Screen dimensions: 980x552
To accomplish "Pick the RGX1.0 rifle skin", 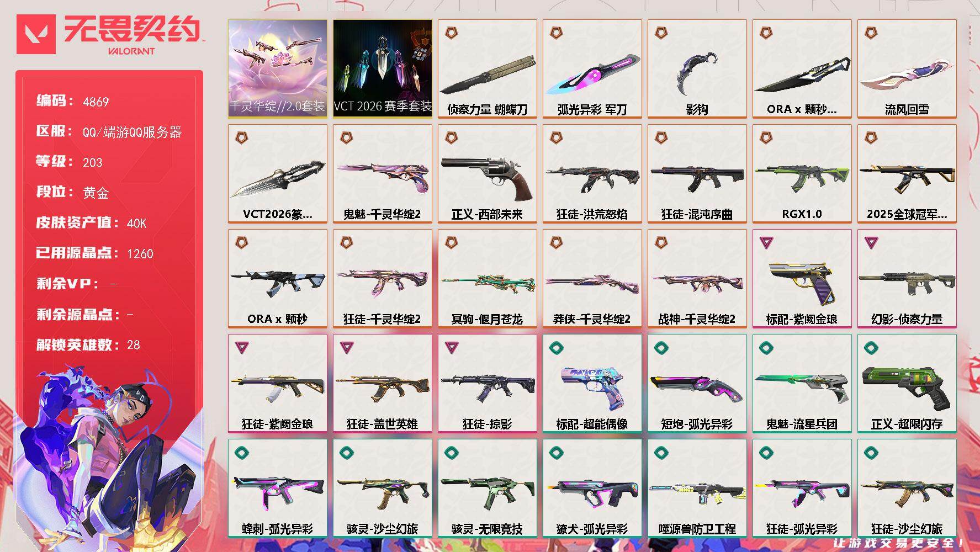I will tap(802, 173).
